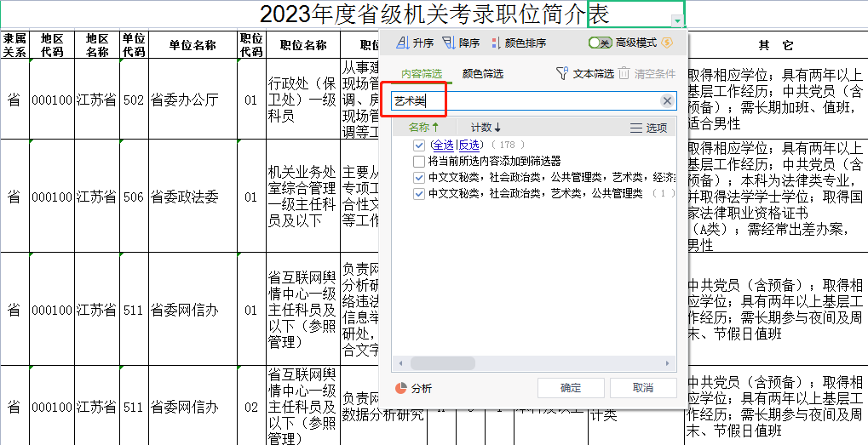The image size is (868, 445).
Task: Switch to the 颜色筛选 tab
Action: [x=483, y=73]
